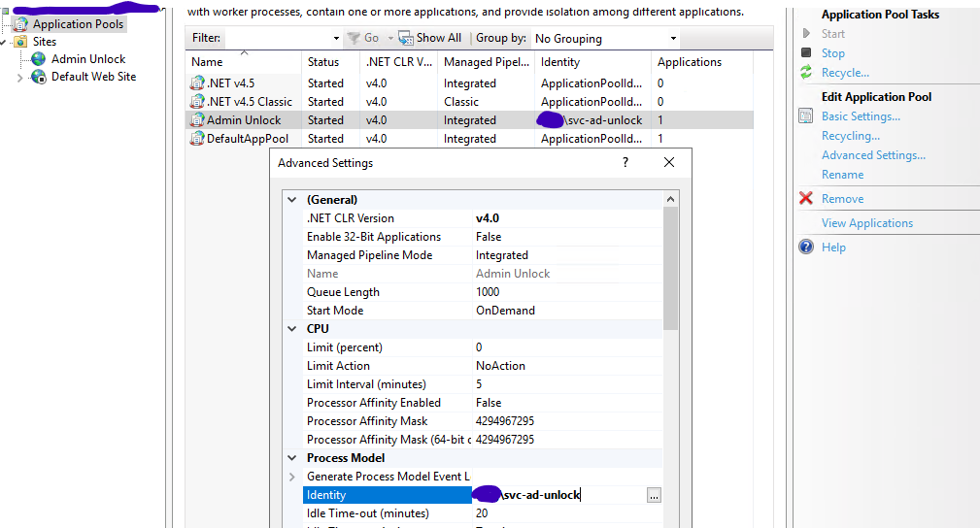Click the Recycle icon in Application Pool Tasks
Image resolution: width=980 pixels, height=528 pixels.
(x=805, y=73)
